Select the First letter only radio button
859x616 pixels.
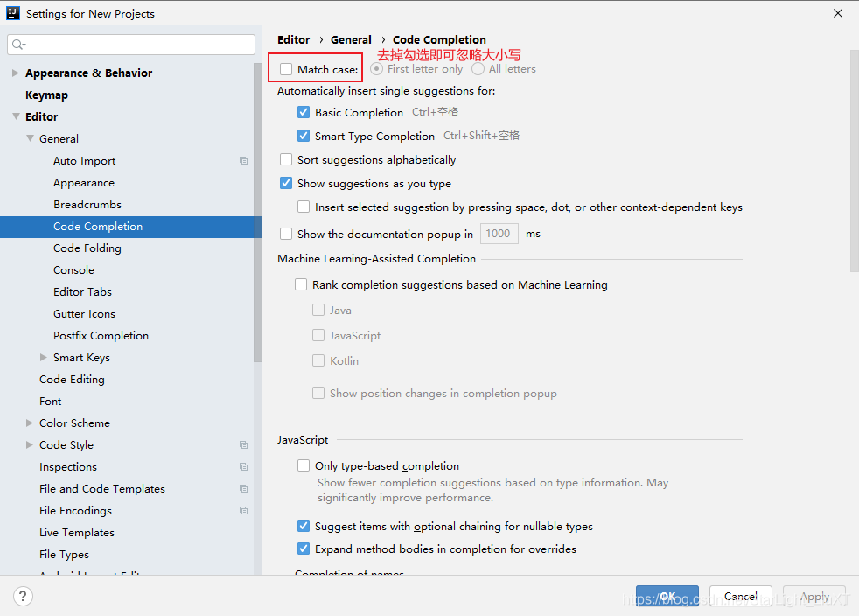tap(376, 69)
